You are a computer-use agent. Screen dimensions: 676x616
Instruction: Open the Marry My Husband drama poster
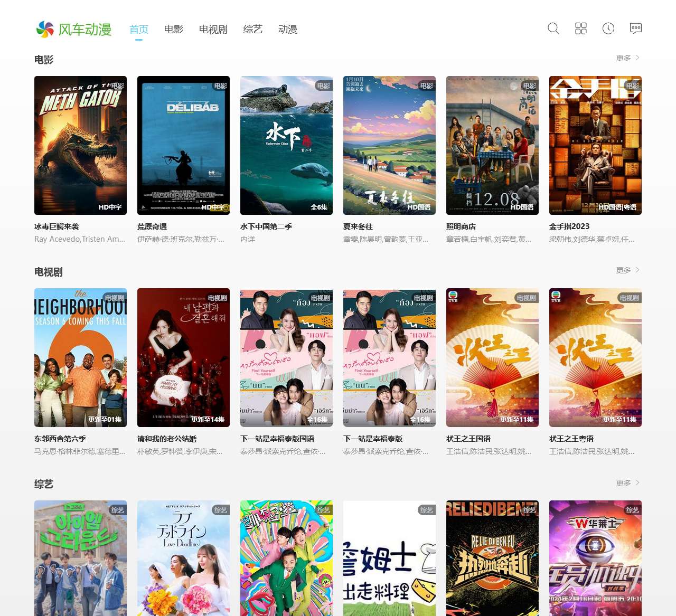pos(183,357)
